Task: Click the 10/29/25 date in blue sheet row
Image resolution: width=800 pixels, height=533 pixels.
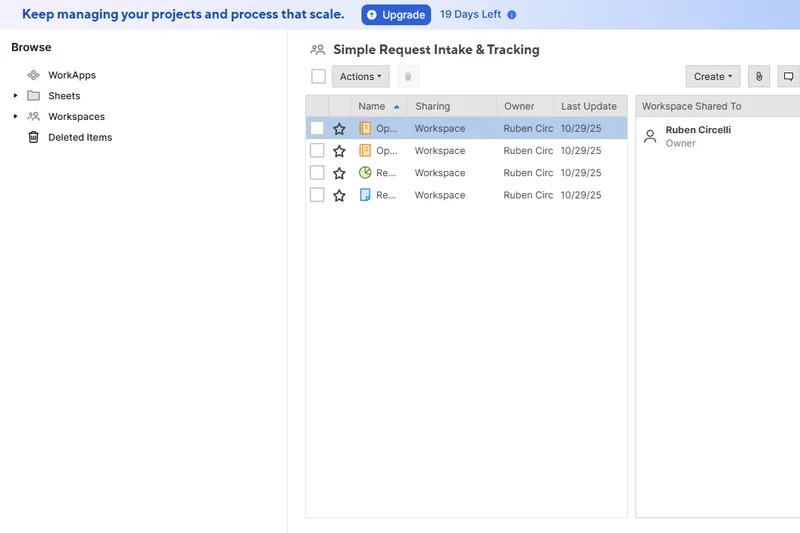Action: click(x=581, y=195)
